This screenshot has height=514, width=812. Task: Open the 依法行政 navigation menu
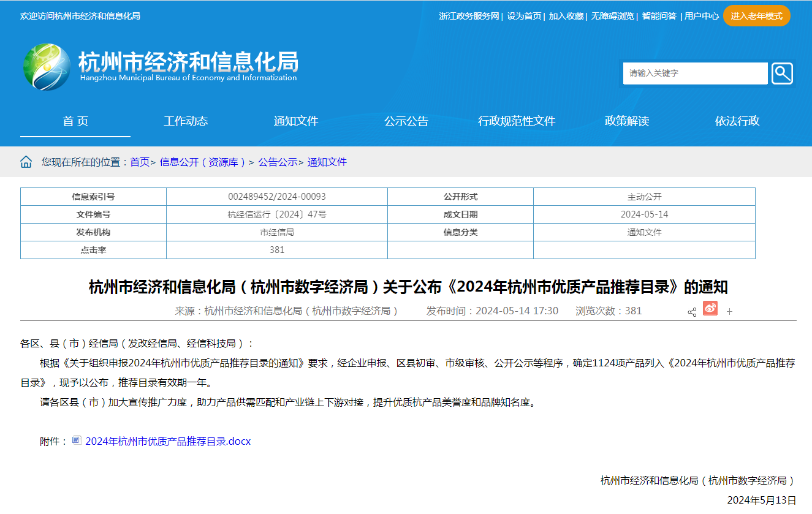click(736, 121)
